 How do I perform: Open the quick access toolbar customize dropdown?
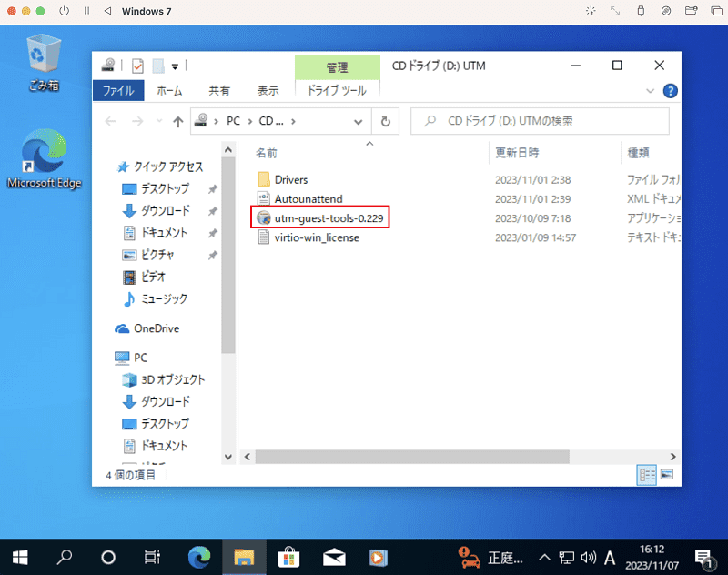[x=175, y=66]
